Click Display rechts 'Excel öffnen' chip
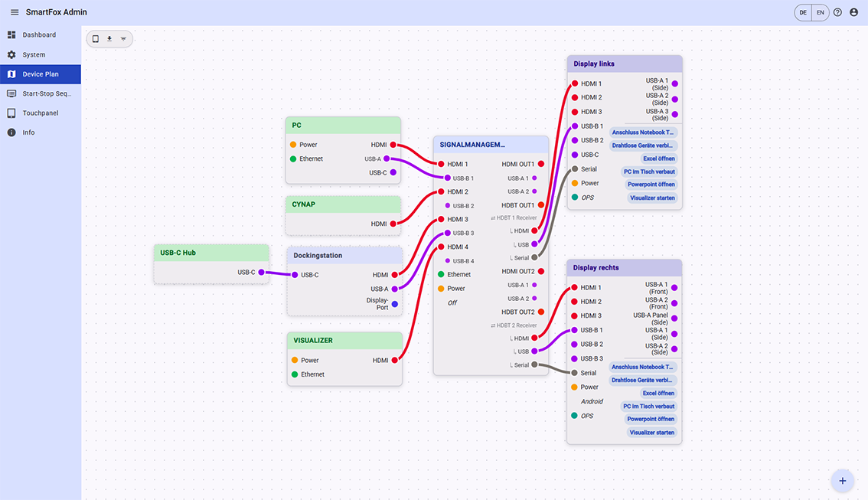868x500 pixels. click(658, 393)
